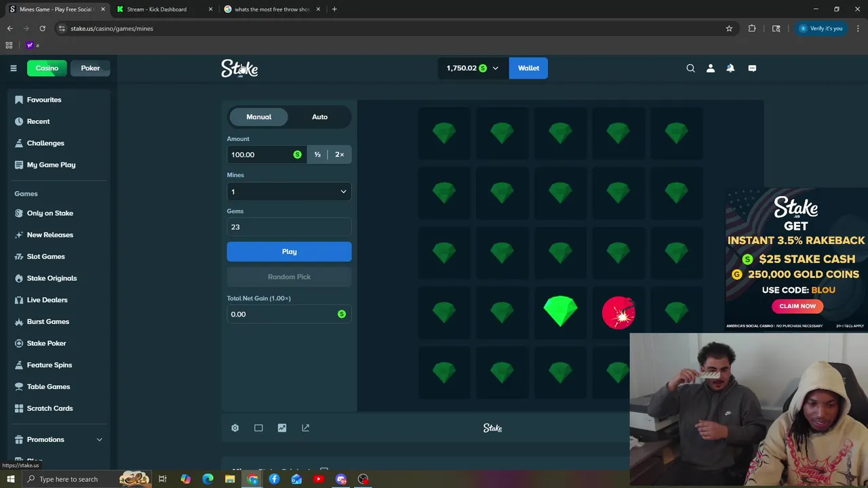
Task: Click the Stake logo in header
Action: pos(239,68)
